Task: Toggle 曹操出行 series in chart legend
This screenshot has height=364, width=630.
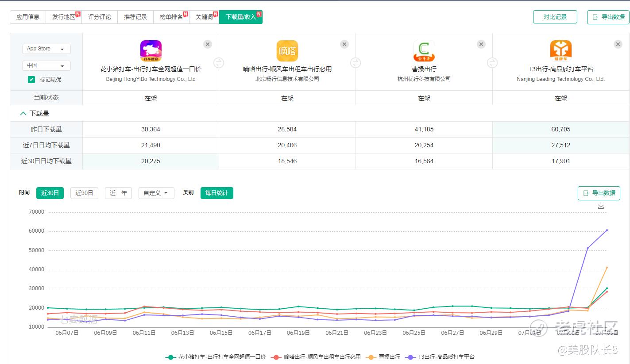Action: [383, 357]
